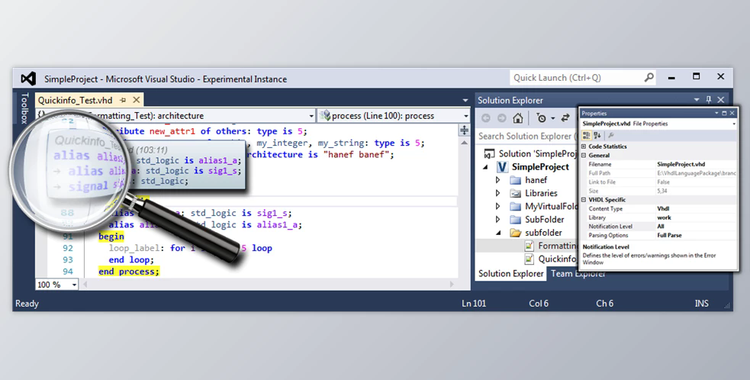The height and width of the screenshot is (380, 750).
Task: Open the pending changes filter dropdown arrow
Action: point(552,119)
